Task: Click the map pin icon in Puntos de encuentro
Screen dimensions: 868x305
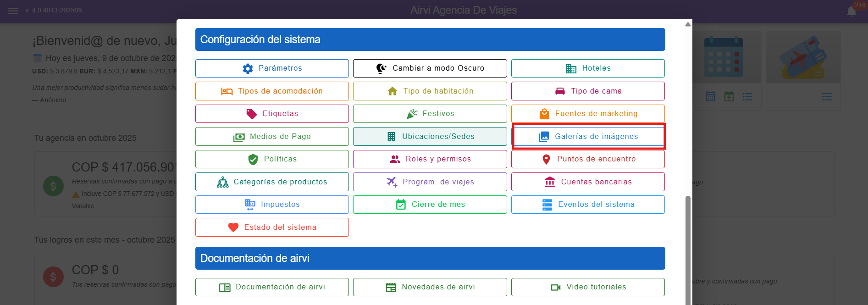Action: pos(546,159)
